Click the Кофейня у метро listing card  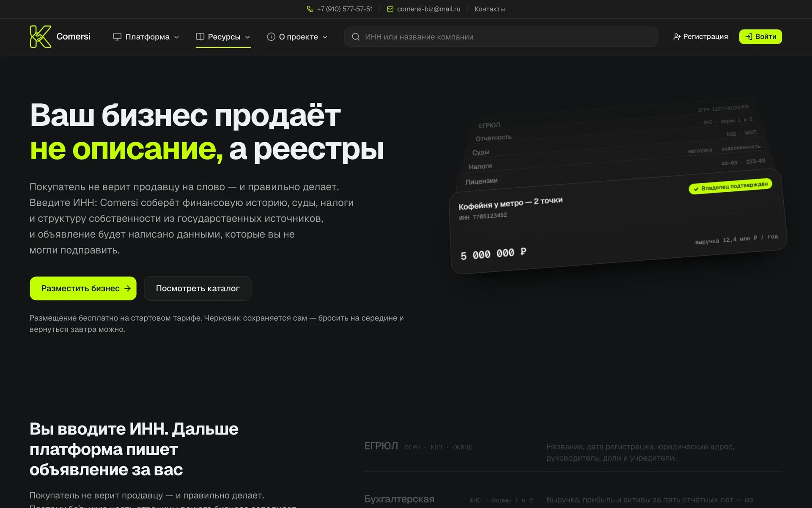[x=618, y=222]
